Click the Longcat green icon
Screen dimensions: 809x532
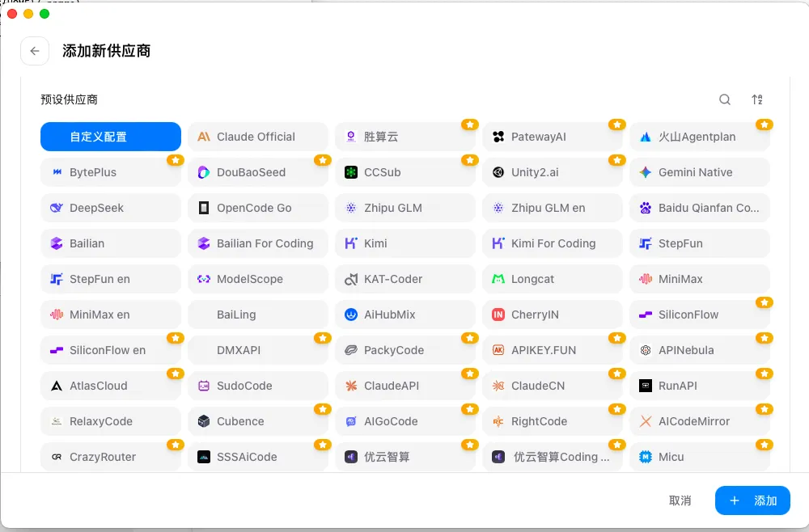tap(498, 279)
